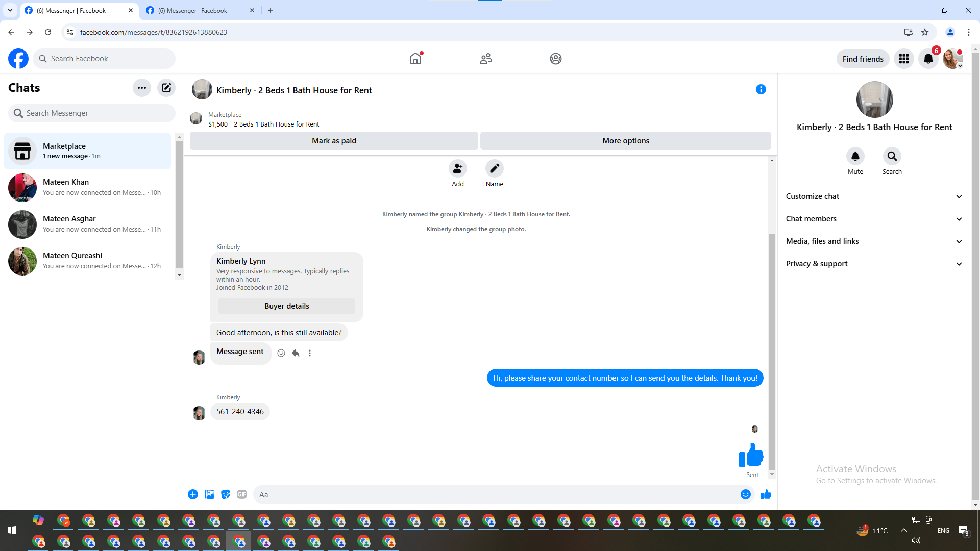The width and height of the screenshot is (980, 551).
Task: Reload the page in the browser
Action: pyautogui.click(x=48, y=32)
